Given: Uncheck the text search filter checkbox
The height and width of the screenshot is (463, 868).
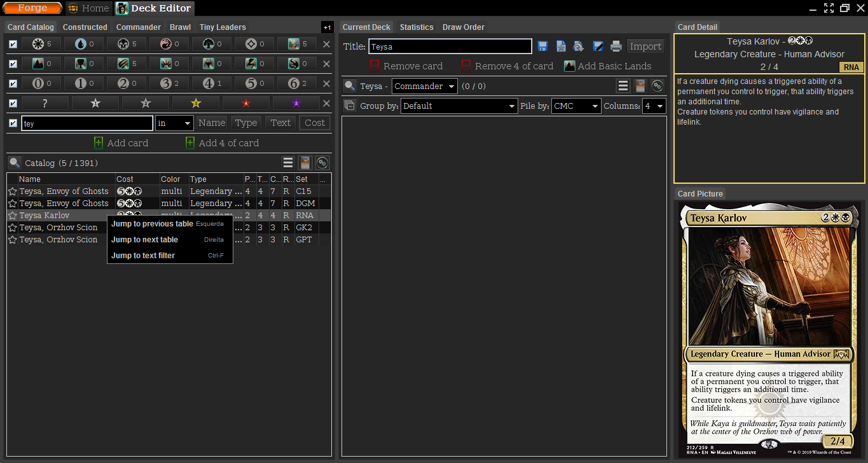Looking at the screenshot, I should (x=13, y=123).
